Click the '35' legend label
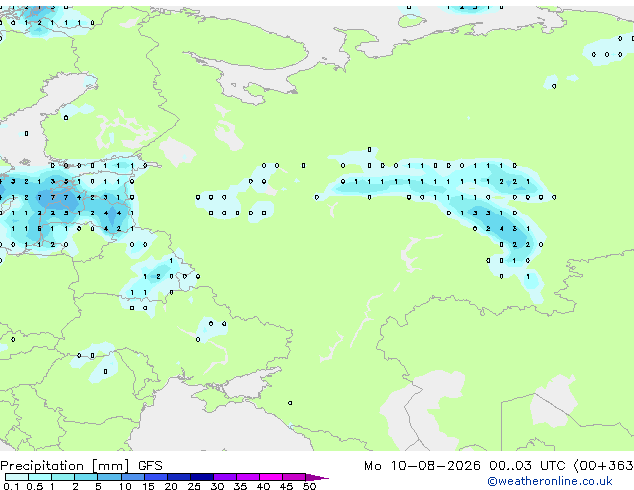The height and width of the screenshot is (490, 634). pos(240,486)
